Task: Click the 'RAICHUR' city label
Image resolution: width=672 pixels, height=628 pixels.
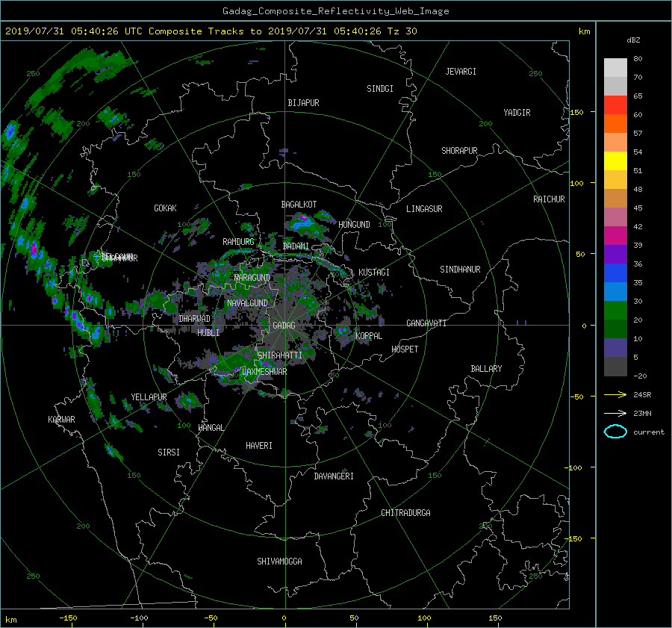Action: tap(549, 199)
